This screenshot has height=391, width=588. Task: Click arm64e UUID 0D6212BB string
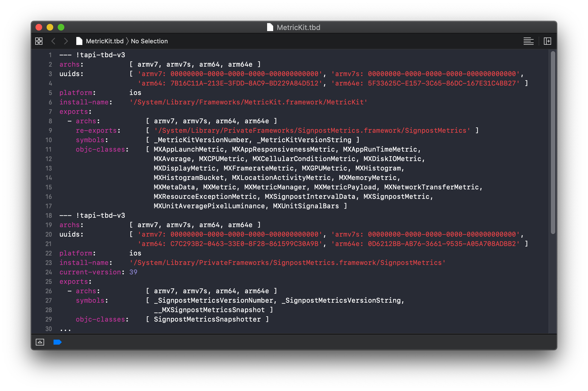(425, 244)
